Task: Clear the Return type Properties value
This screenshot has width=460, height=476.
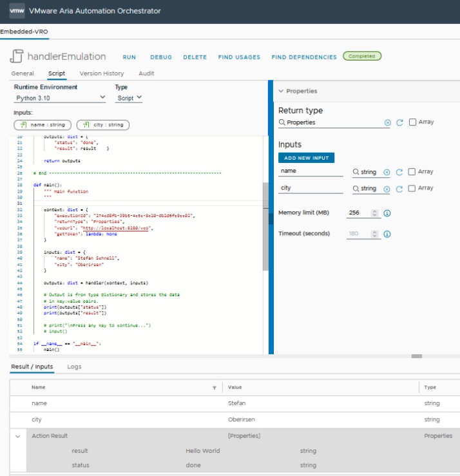Action: 387,122
